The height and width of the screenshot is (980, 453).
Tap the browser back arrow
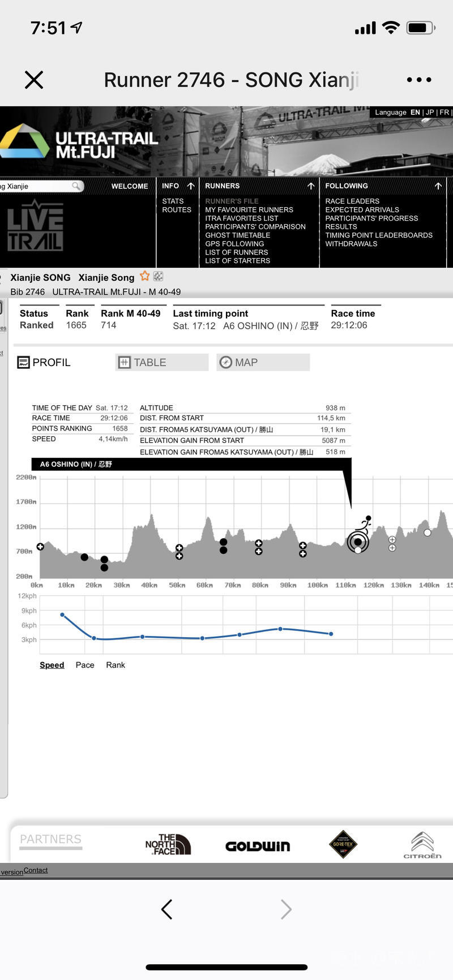(166, 909)
